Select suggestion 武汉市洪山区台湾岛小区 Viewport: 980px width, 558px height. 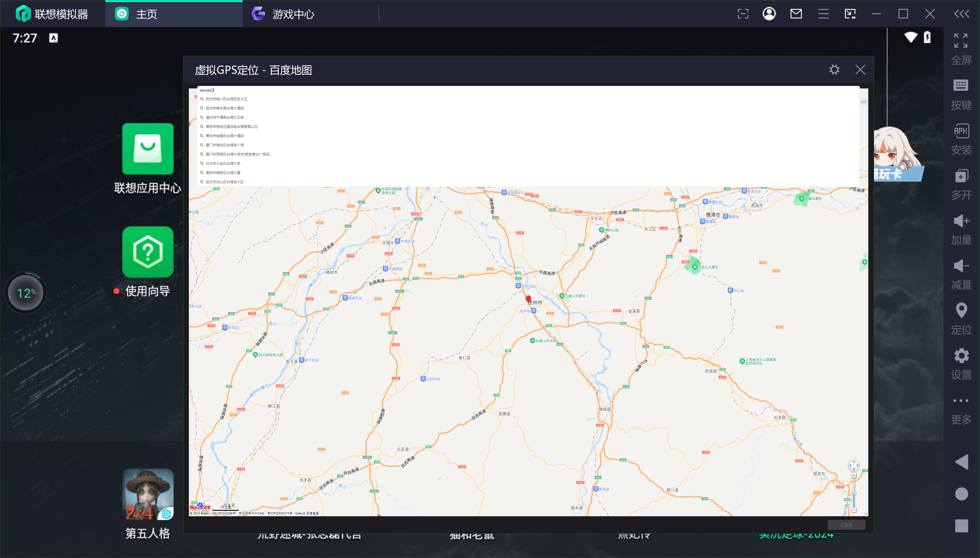coord(528,182)
